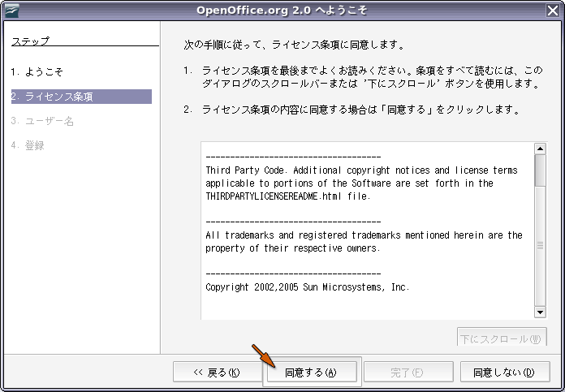Screen dimensions: 565x392
Task: Click the license scrollbar down arrow
Action: click(x=540, y=312)
